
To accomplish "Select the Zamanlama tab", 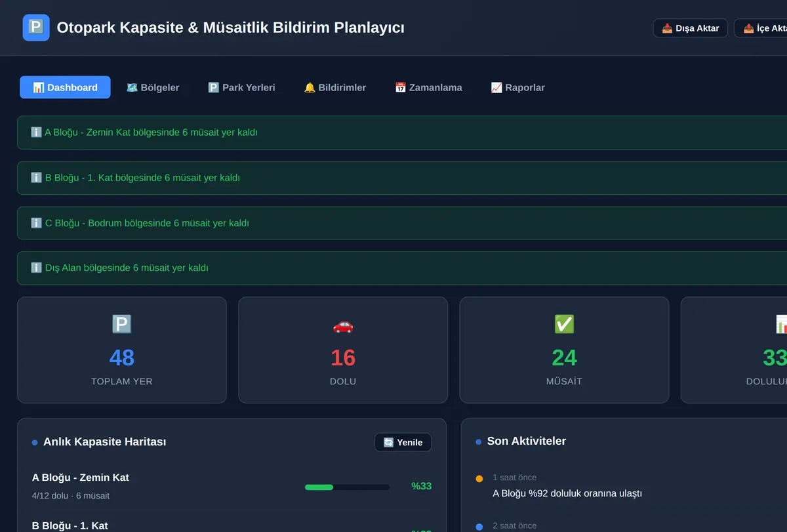I will tap(428, 87).
